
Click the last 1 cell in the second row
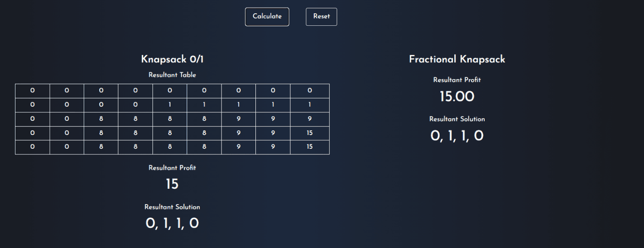coord(310,105)
